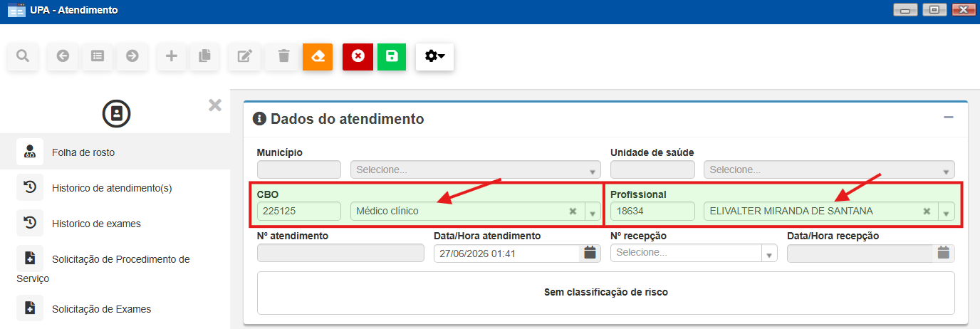980x329 pixels.
Task: Click the Sem classificação de risco box
Action: tap(605, 293)
